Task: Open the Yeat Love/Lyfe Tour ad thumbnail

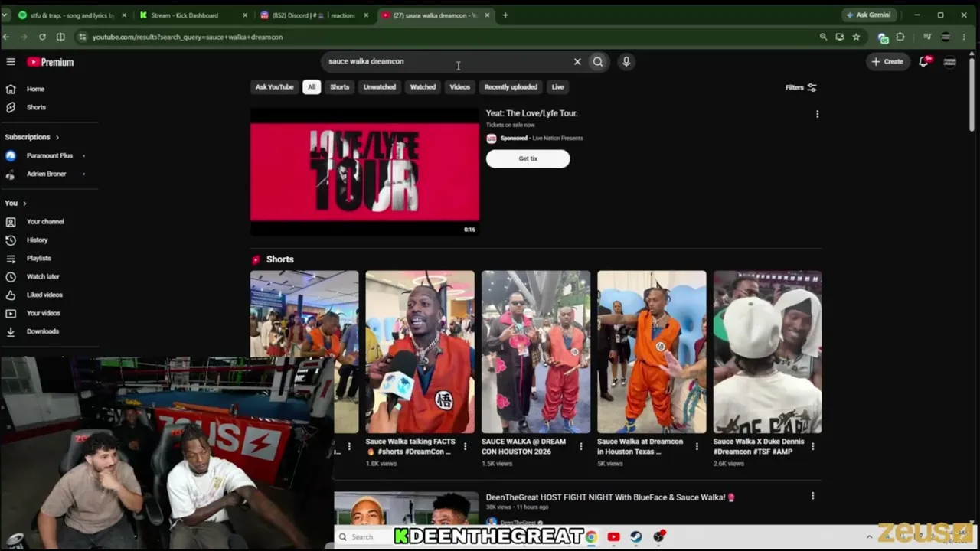Action: coord(364,171)
